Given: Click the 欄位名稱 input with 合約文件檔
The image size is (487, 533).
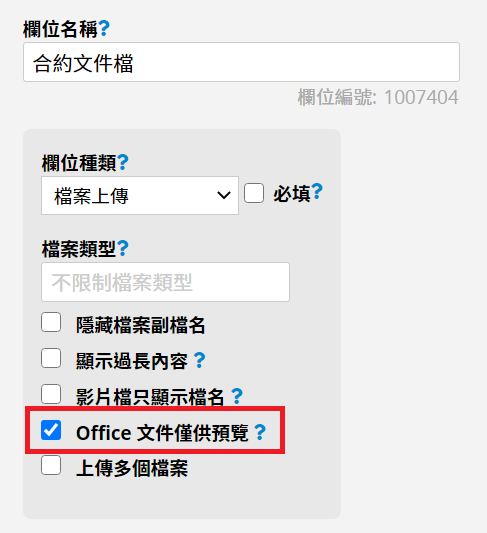Looking at the screenshot, I should [x=241, y=62].
